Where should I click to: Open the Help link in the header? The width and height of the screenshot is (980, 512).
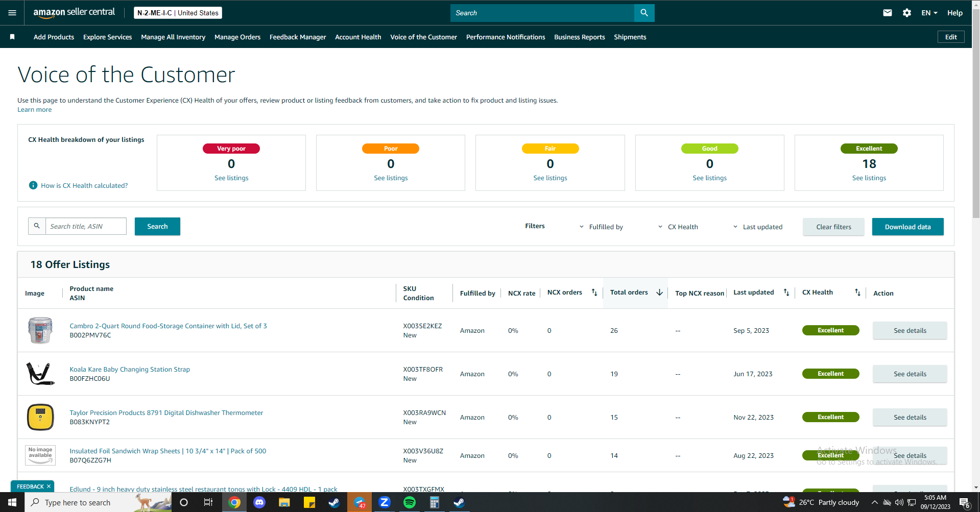point(954,13)
